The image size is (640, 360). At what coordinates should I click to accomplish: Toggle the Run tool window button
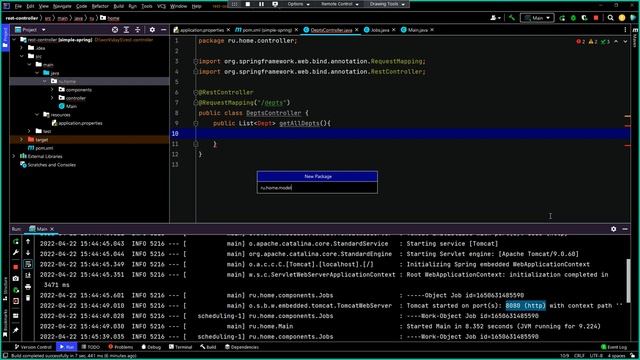(x=67, y=347)
